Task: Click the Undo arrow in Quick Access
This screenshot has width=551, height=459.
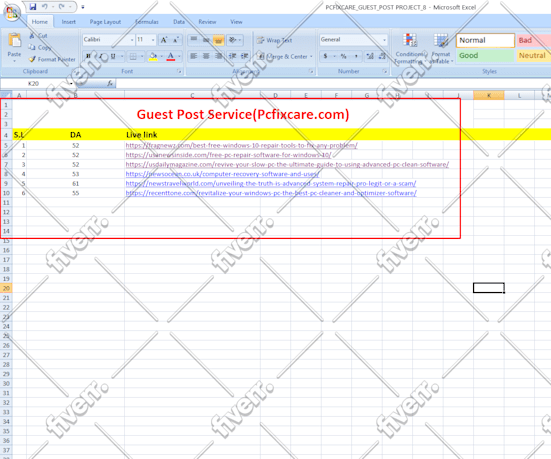Action: (x=45, y=7)
